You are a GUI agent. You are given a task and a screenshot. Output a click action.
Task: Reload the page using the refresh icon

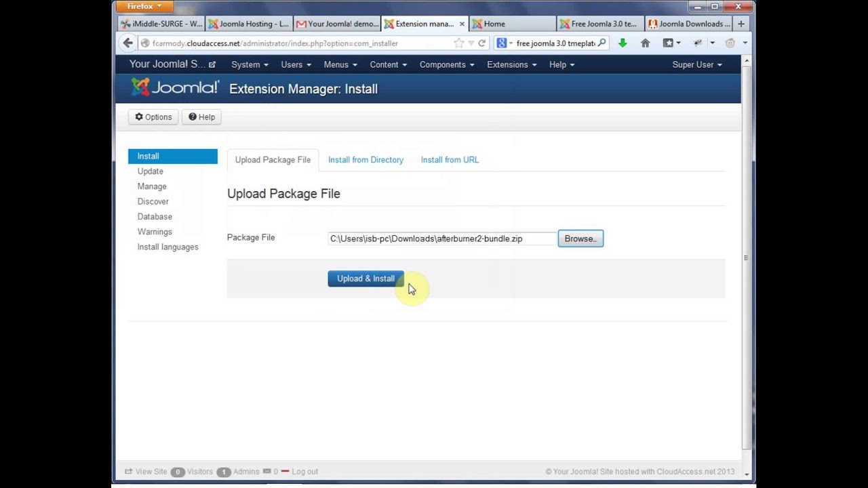(x=481, y=43)
